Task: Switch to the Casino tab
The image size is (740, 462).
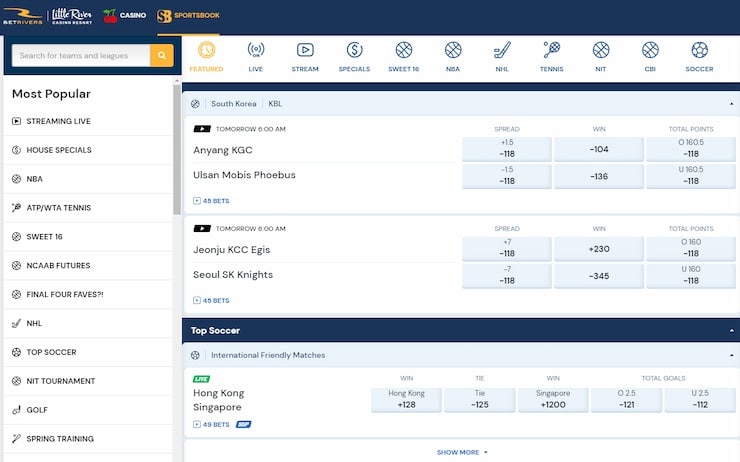Action: pos(127,15)
